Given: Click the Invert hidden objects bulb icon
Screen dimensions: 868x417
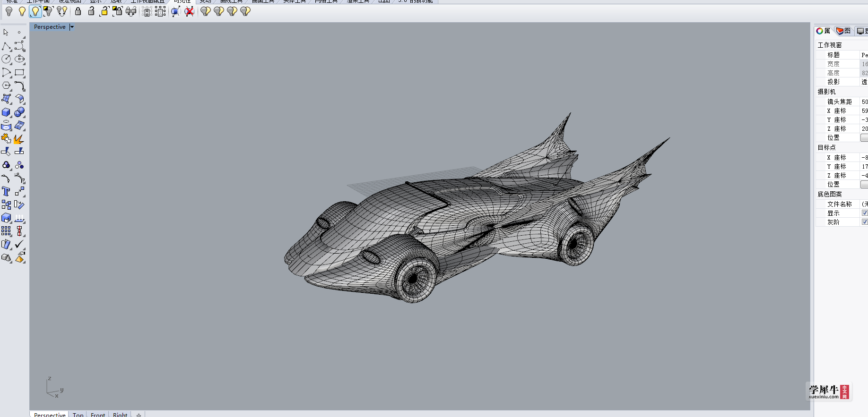Looking at the screenshot, I should pyautogui.click(x=48, y=11).
